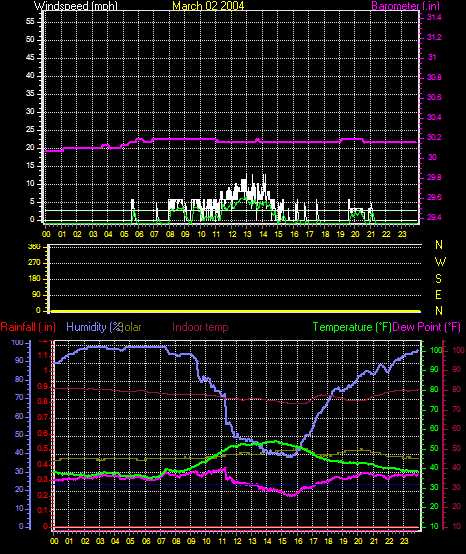Click the Indoor temp legend label
The width and height of the screenshot is (466, 554).
tap(200, 327)
